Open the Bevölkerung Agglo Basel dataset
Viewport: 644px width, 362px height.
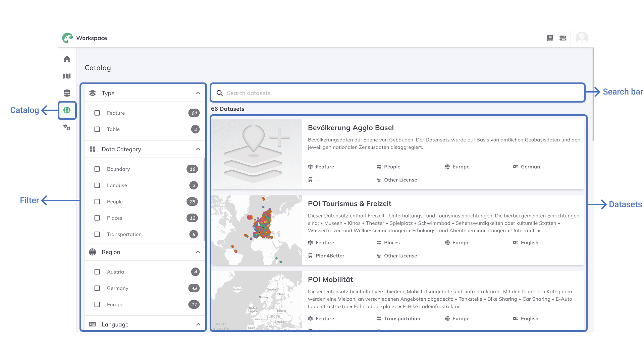351,128
